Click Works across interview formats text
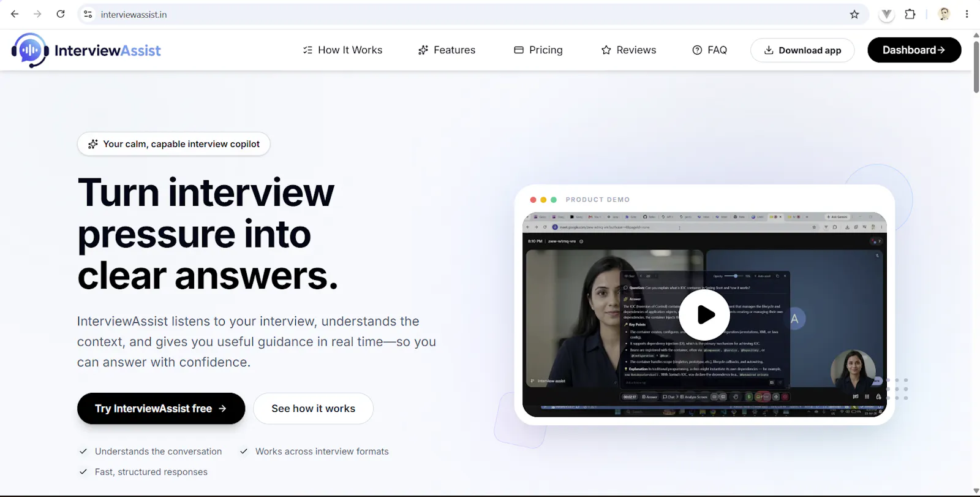 coord(322,452)
